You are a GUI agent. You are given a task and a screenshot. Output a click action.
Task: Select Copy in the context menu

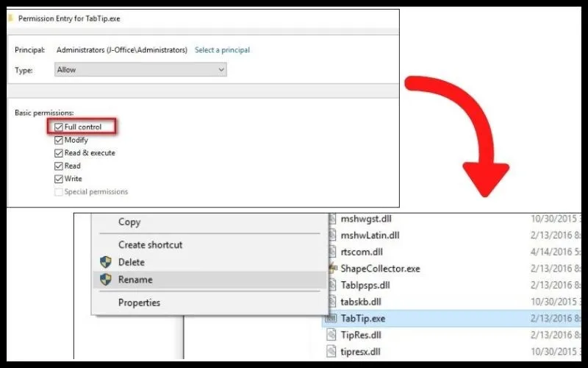129,222
